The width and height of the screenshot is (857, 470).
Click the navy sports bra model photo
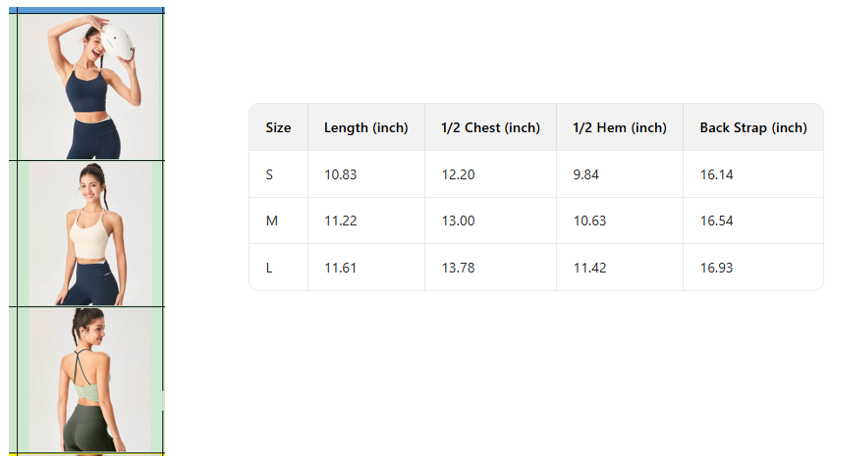tap(90, 86)
